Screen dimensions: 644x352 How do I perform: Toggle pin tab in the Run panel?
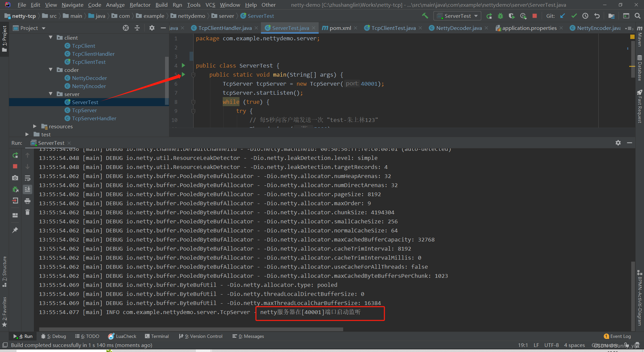coord(15,230)
